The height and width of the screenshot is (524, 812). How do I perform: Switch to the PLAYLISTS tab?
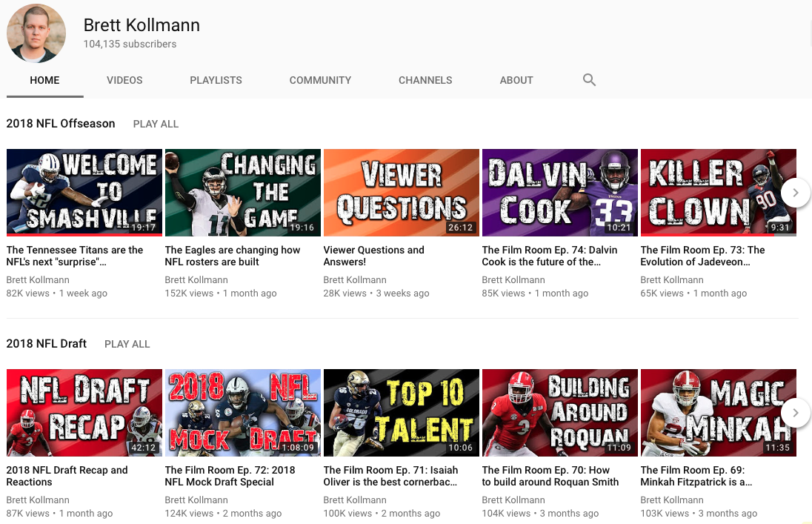(216, 80)
